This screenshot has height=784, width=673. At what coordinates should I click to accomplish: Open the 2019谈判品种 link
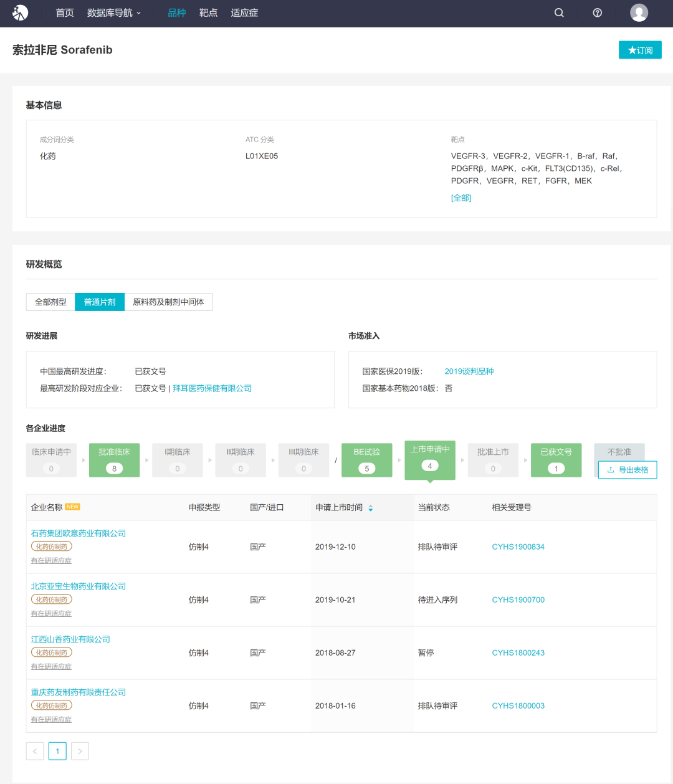(469, 371)
